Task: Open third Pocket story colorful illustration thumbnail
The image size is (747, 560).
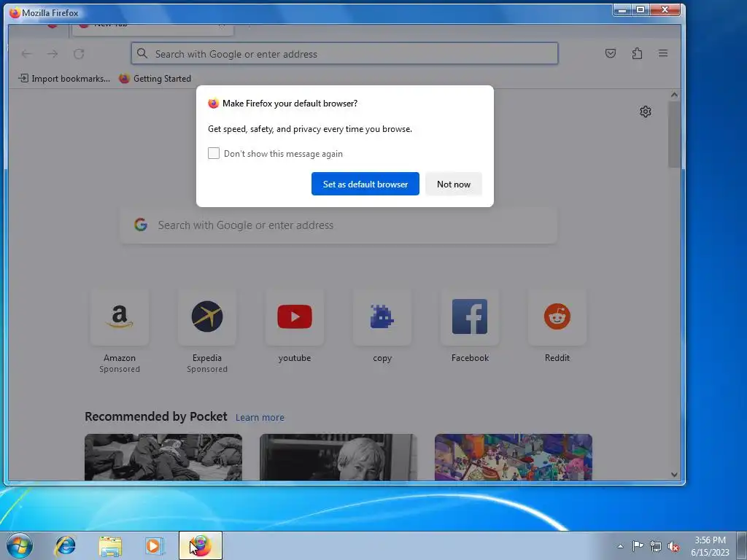Action: (513, 457)
